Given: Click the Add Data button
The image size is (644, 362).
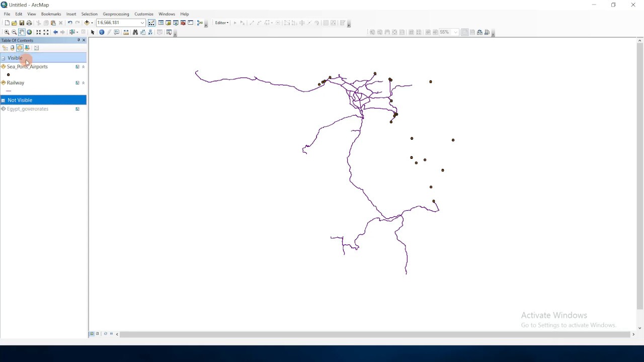Looking at the screenshot, I should coord(87,23).
